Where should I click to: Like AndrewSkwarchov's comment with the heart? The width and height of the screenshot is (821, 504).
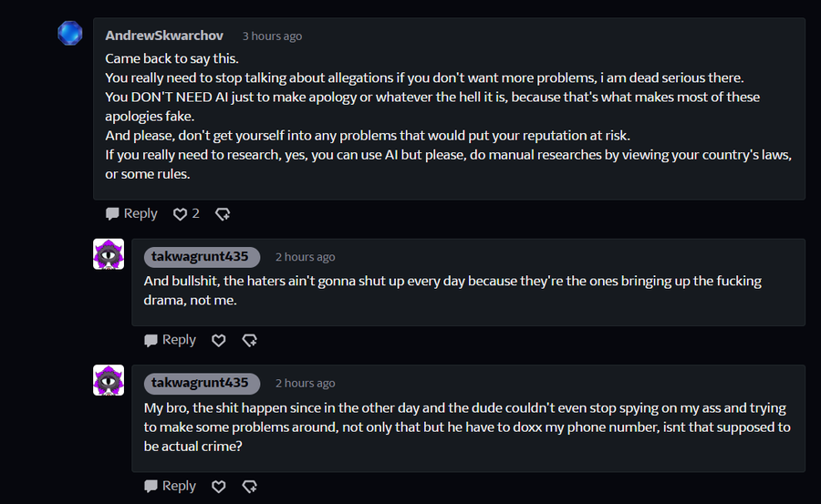pyautogui.click(x=180, y=214)
